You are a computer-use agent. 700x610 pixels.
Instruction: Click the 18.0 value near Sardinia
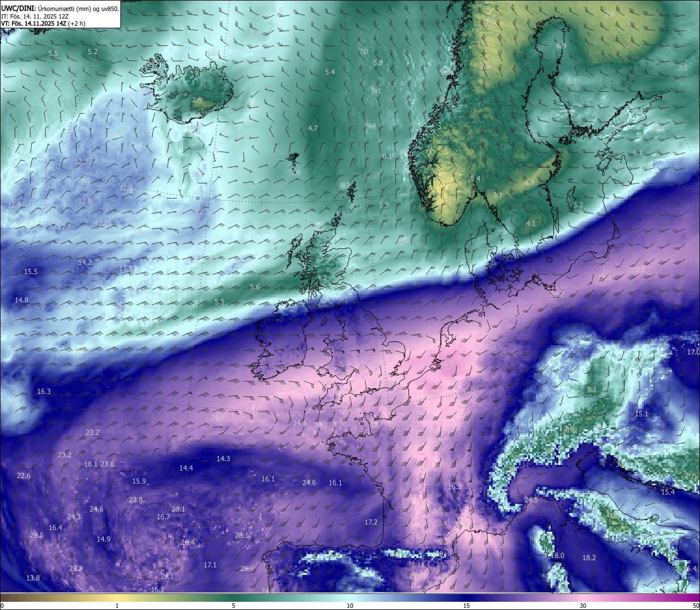tap(557, 556)
